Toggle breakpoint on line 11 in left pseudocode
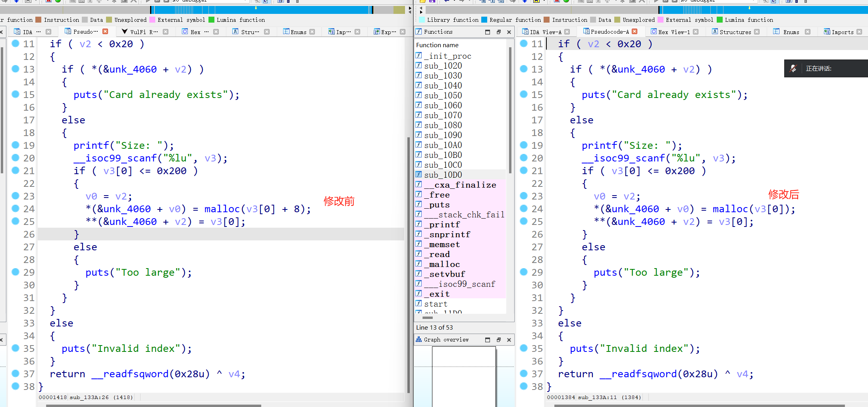 (15, 43)
